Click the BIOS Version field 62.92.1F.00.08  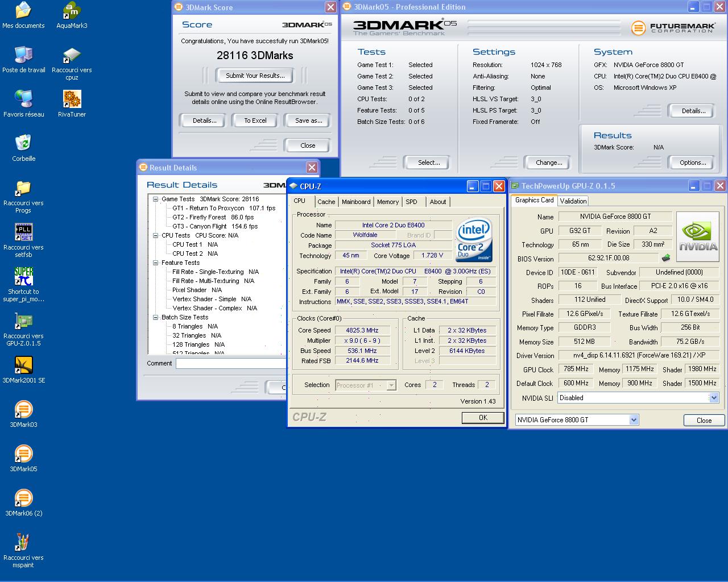[609, 258]
